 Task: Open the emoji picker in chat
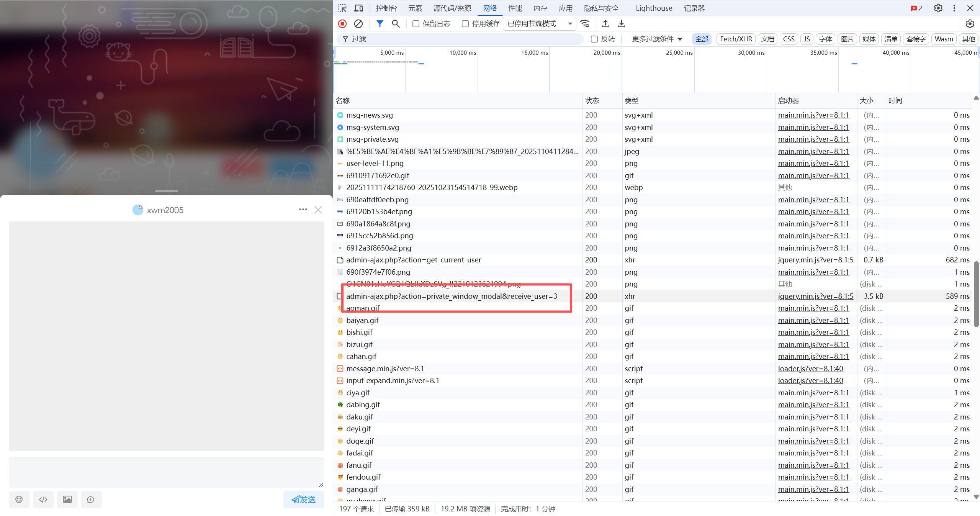[19, 499]
